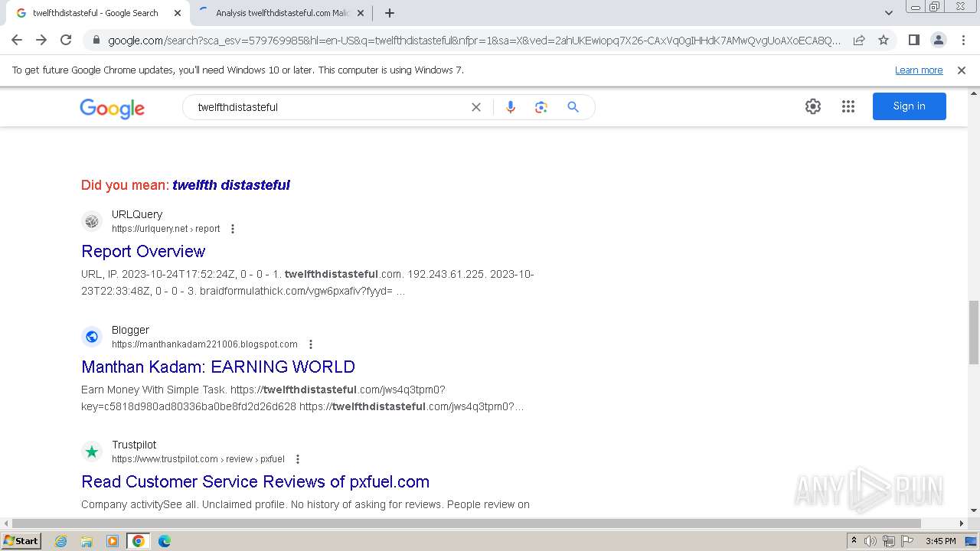Open File Explorer from taskbar
980x551 pixels.
(87, 541)
